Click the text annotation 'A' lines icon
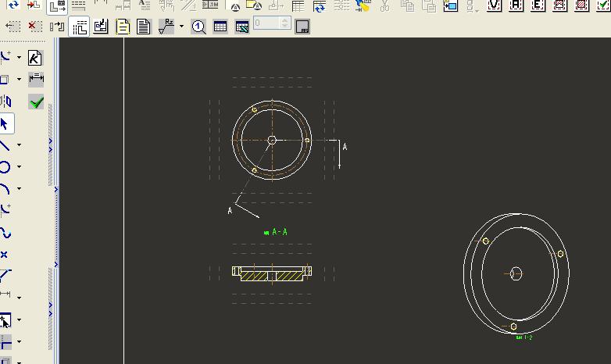 point(145,5)
